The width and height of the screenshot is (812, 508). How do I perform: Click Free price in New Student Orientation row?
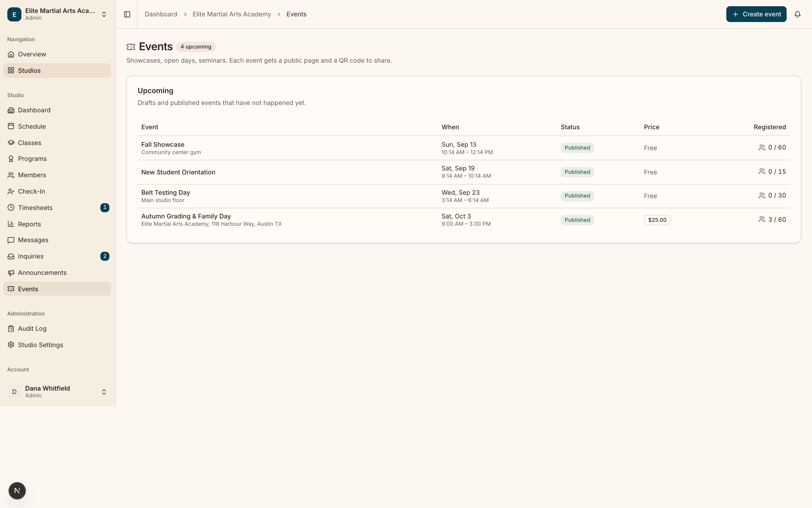click(650, 172)
